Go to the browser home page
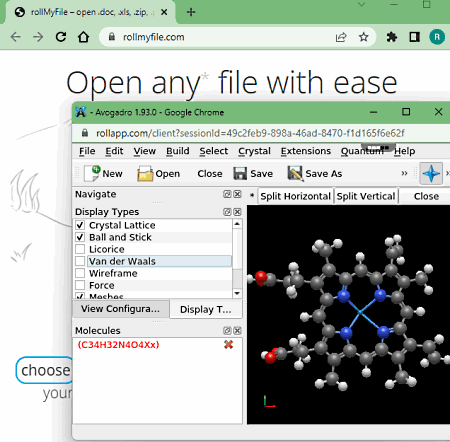Screen dimensions: 450x442 pos(83,37)
